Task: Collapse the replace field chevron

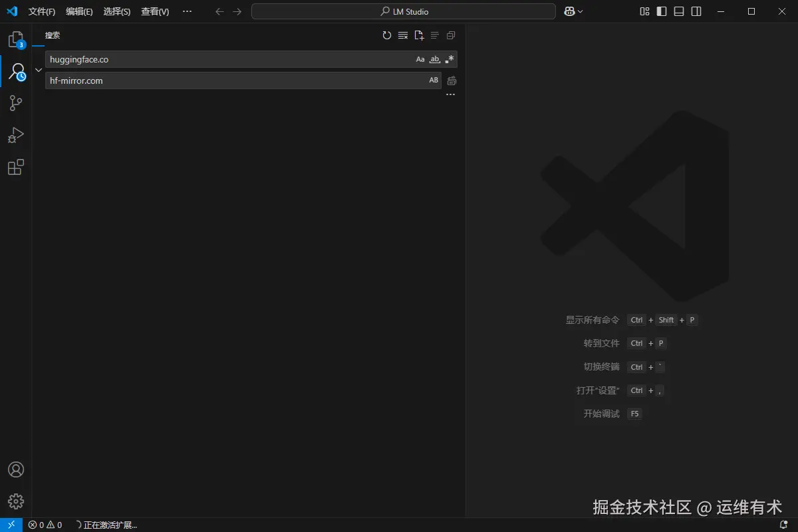Action: [x=38, y=69]
